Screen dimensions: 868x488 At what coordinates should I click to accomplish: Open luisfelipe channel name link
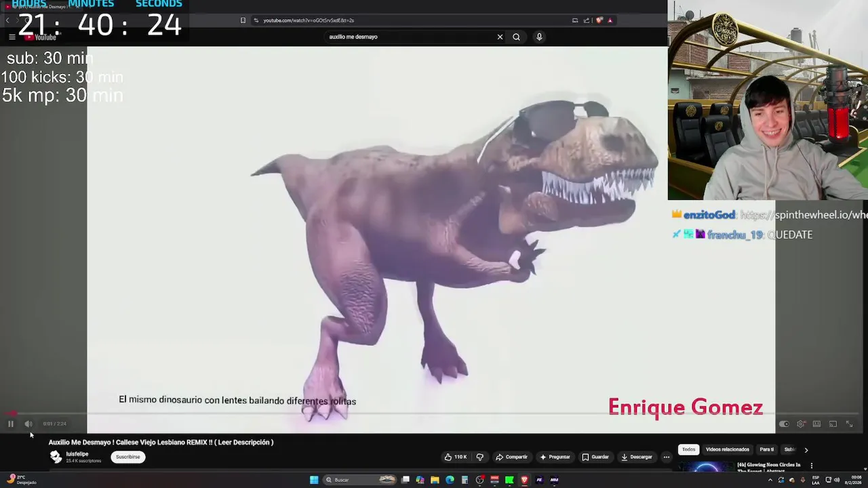77,454
